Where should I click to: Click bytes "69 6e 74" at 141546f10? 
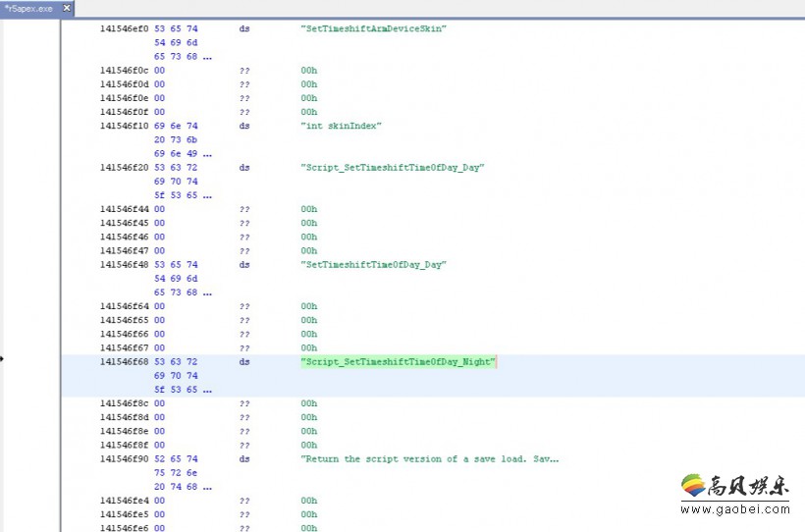[x=176, y=126]
